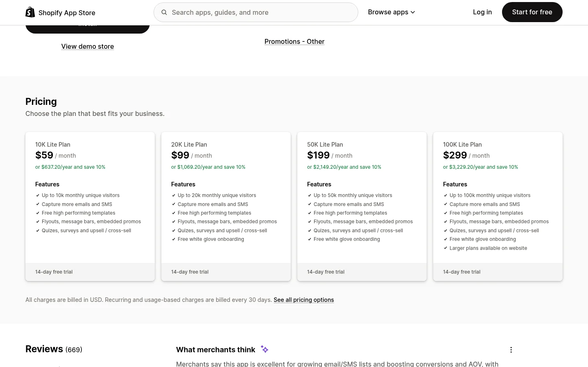Click the $1,069.20/year savings text
Image resolution: width=588 pixels, height=367 pixels.
208,167
